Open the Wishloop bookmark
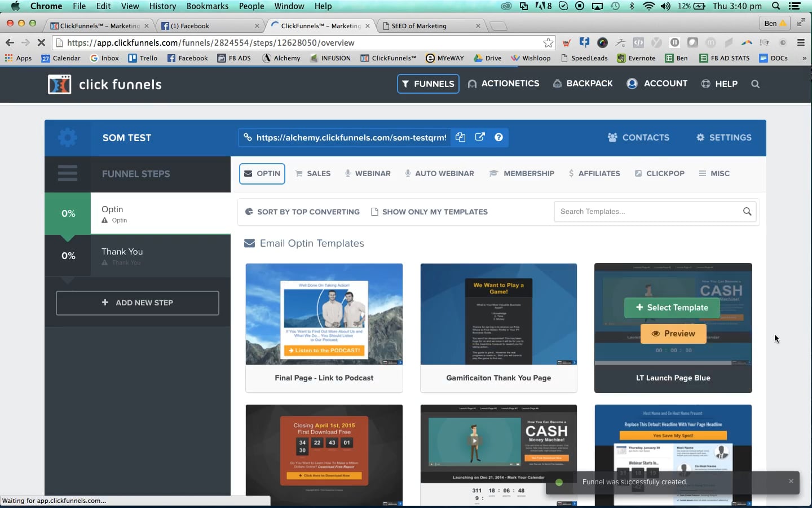Image resolution: width=812 pixels, height=508 pixels. (x=531, y=58)
